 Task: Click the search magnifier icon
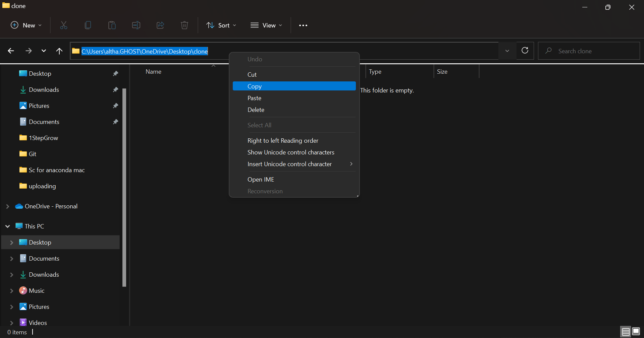pos(549,51)
